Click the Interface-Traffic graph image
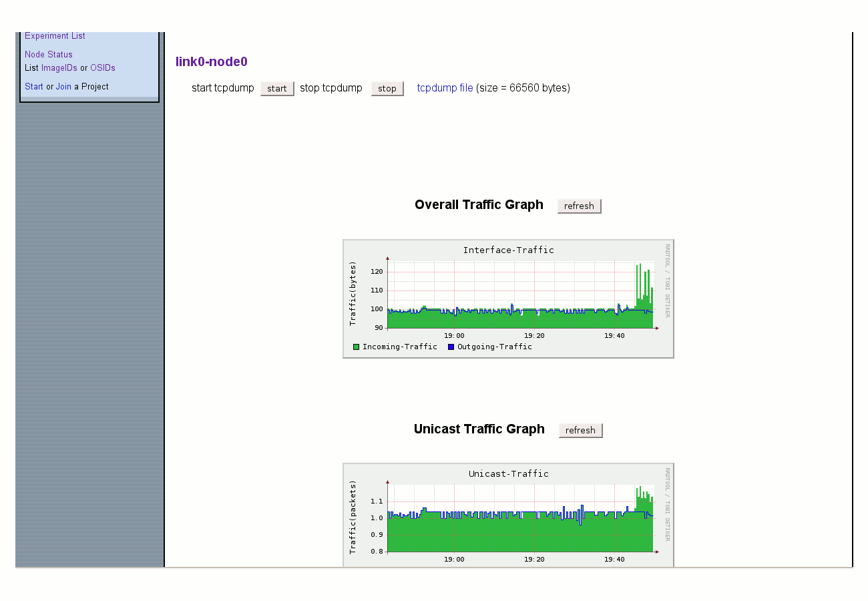 pos(508,298)
